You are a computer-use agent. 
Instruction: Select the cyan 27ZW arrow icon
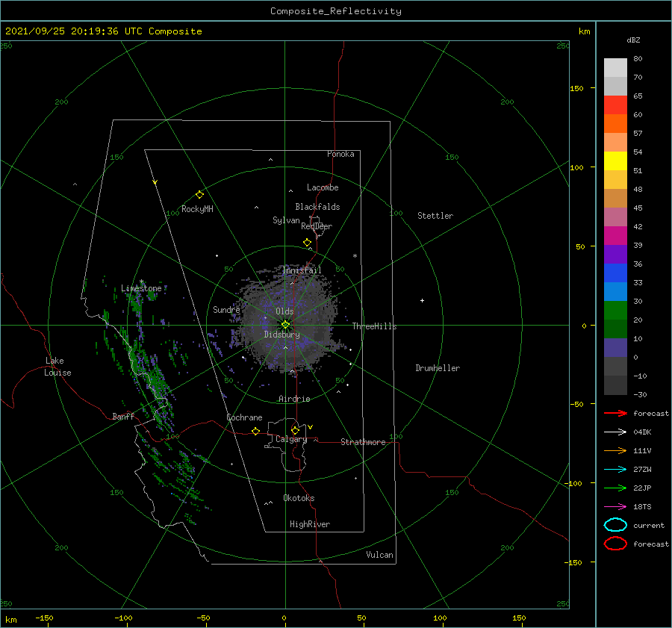pyautogui.click(x=615, y=470)
